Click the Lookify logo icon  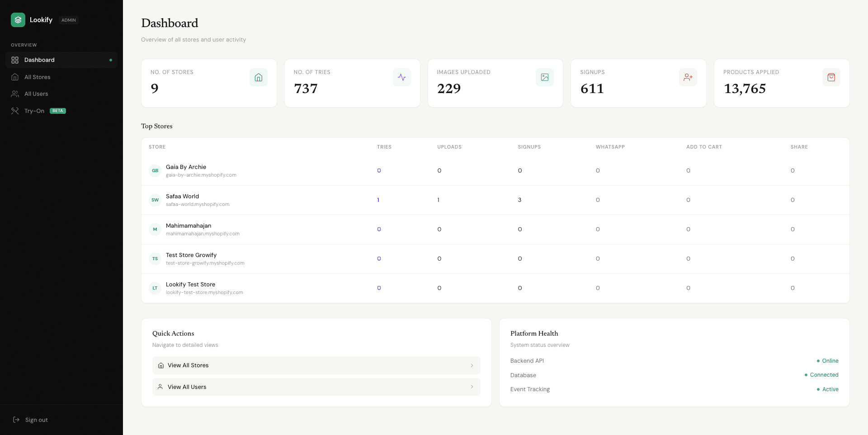18,20
